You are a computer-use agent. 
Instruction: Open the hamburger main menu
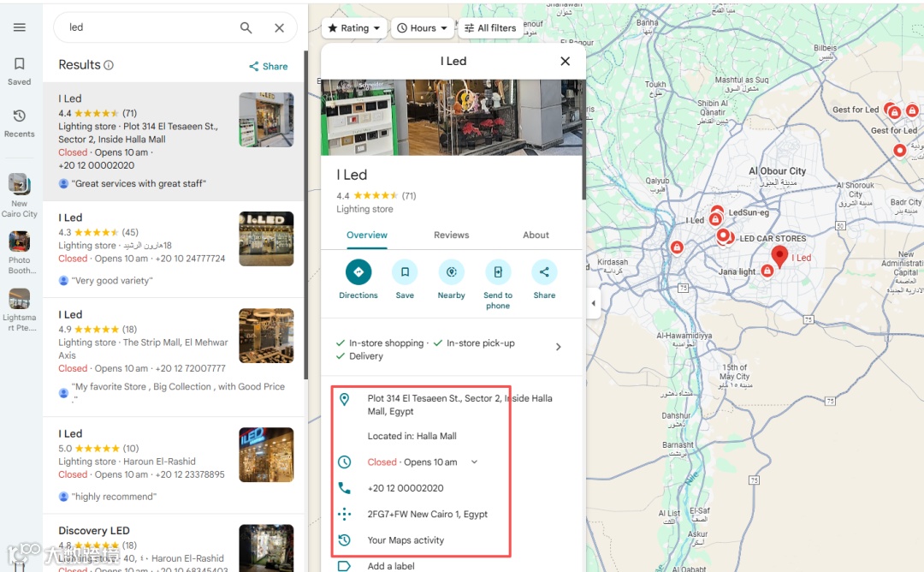point(20,27)
